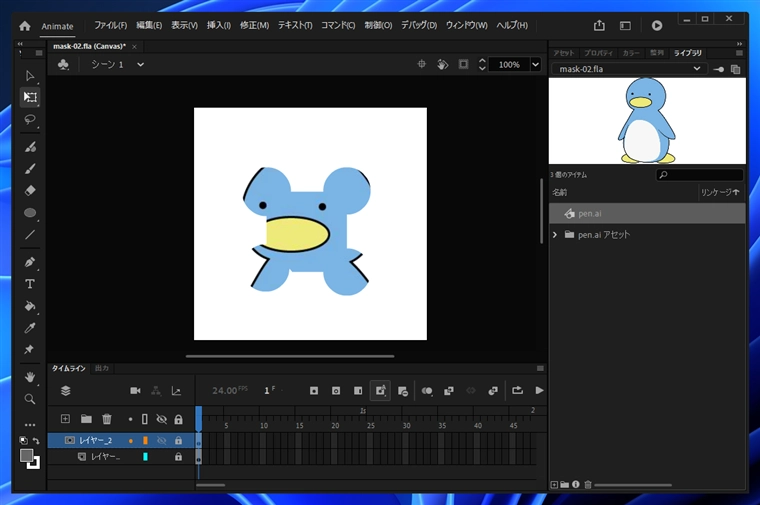Click the zoom stepper arrows
Screen dimensions: 760x505
click(482, 64)
